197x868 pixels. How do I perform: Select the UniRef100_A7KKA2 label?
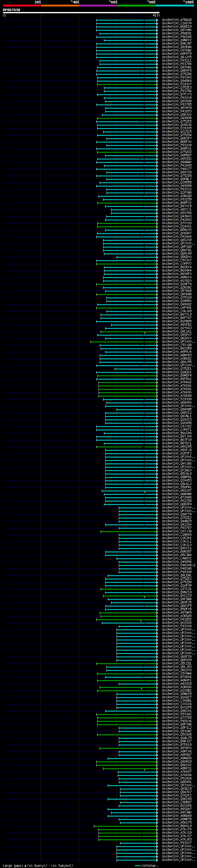pos(177,382)
